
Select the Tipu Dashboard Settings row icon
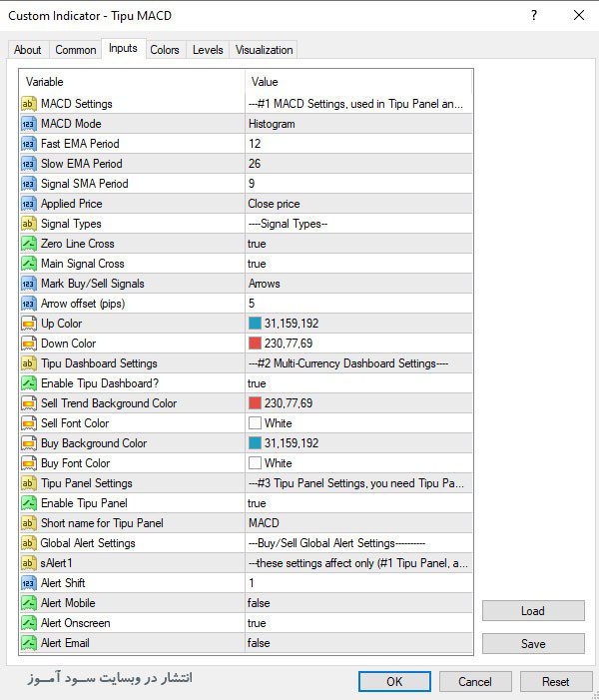tap(28, 363)
